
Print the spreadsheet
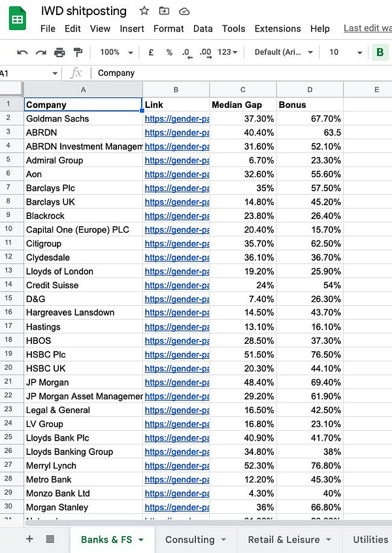[x=59, y=52]
